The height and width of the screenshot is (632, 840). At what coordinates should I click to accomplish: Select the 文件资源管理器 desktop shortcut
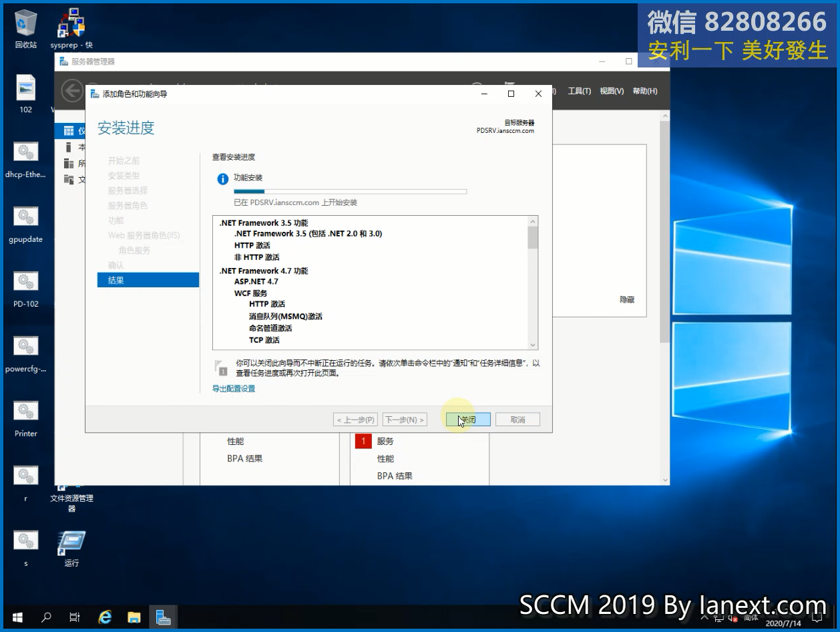(71, 498)
